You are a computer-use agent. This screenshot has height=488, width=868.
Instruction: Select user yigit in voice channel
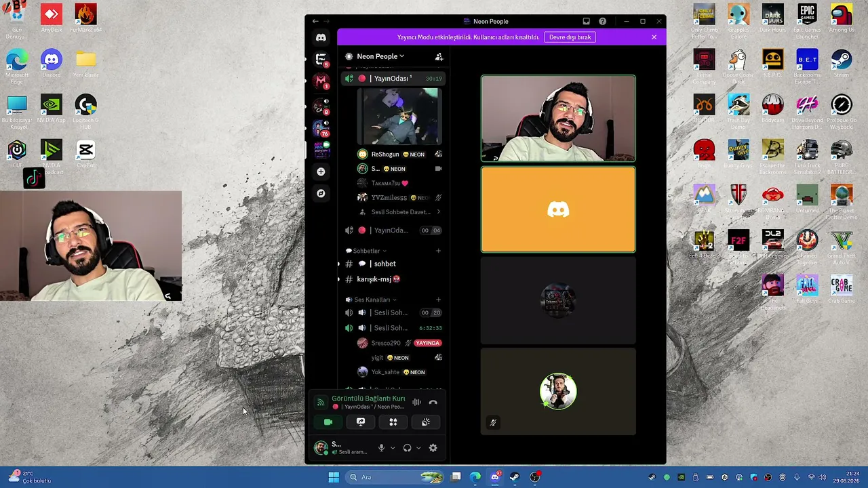[400, 358]
